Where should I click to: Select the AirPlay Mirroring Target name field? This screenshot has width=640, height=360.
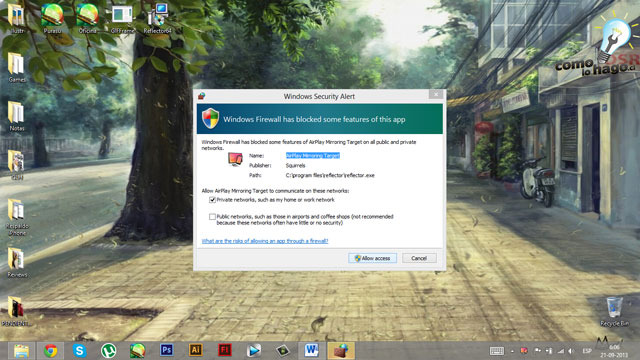313,156
